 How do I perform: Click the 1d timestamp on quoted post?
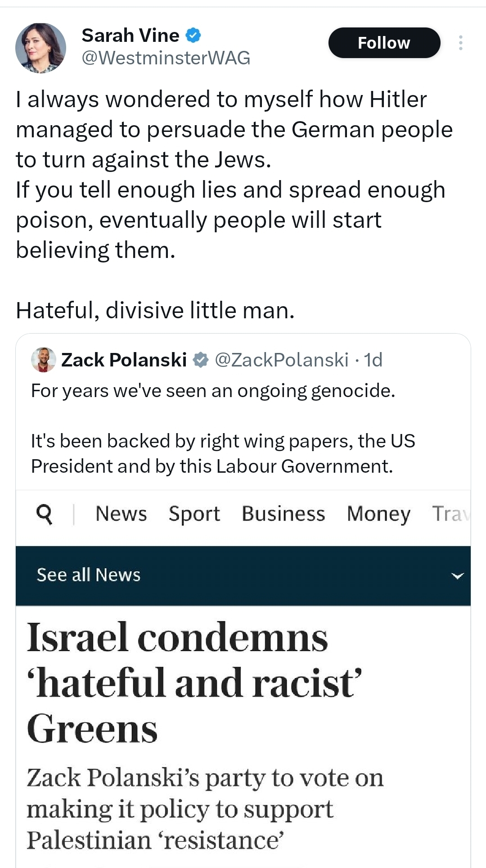373,360
